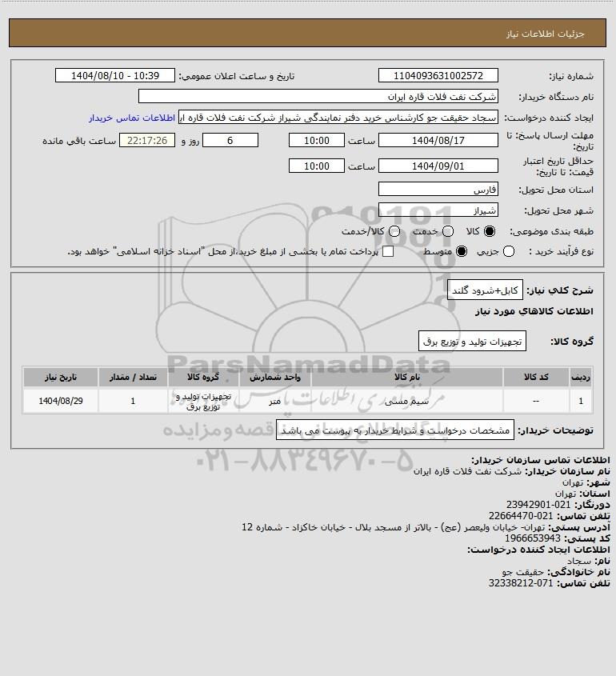Select the جزیی purchase type radio
This screenshot has width=616, height=676.
click(x=509, y=251)
